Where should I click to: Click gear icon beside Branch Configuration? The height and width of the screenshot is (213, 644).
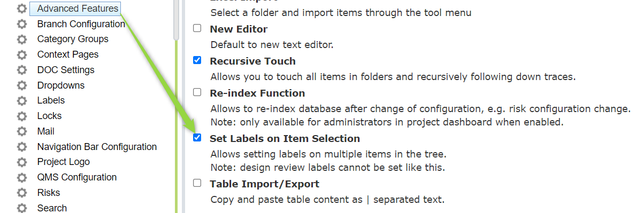(x=21, y=24)
